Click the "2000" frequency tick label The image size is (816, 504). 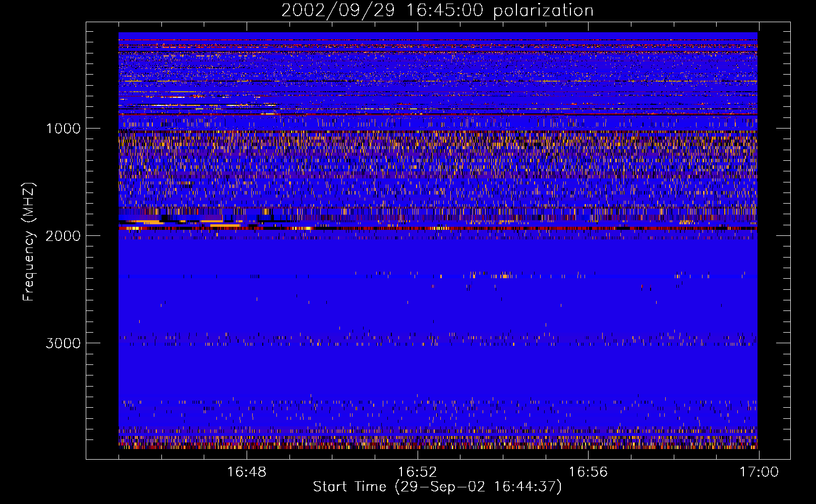(63, 236)
